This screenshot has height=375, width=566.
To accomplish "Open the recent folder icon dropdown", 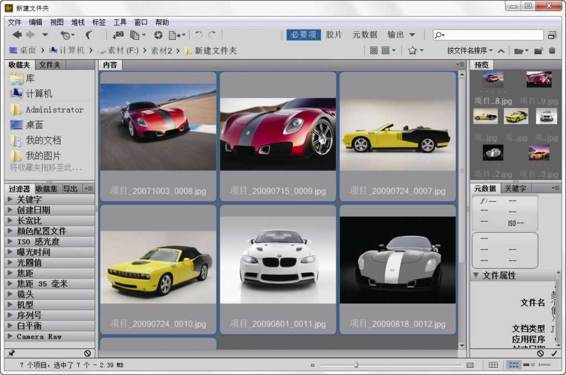I will 521,51.
